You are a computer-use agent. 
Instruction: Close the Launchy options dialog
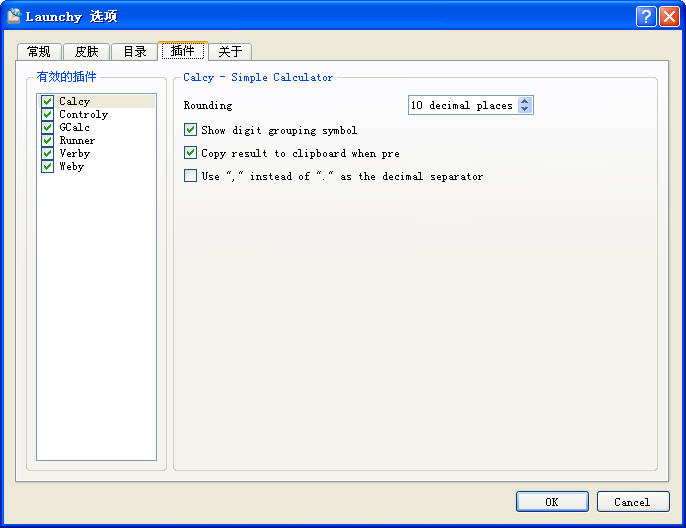[x=669, y=17]
